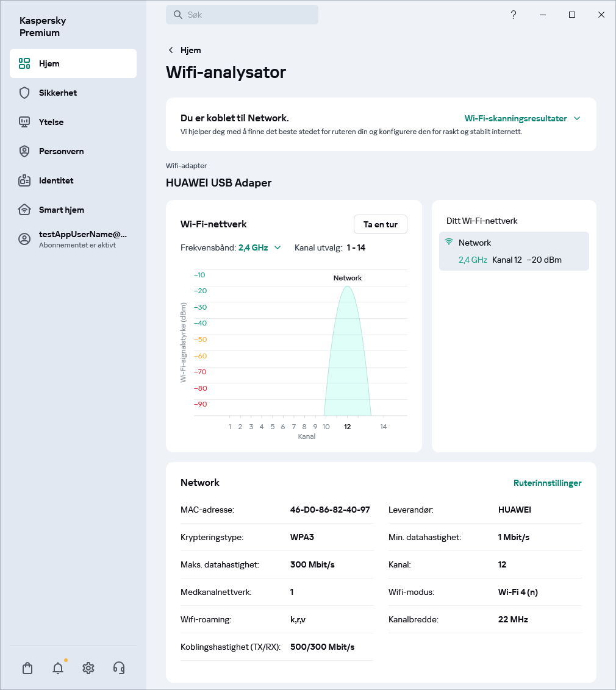616x690 pixels.
Task: Open the Sikkerhet section
Action: point(58,93)
